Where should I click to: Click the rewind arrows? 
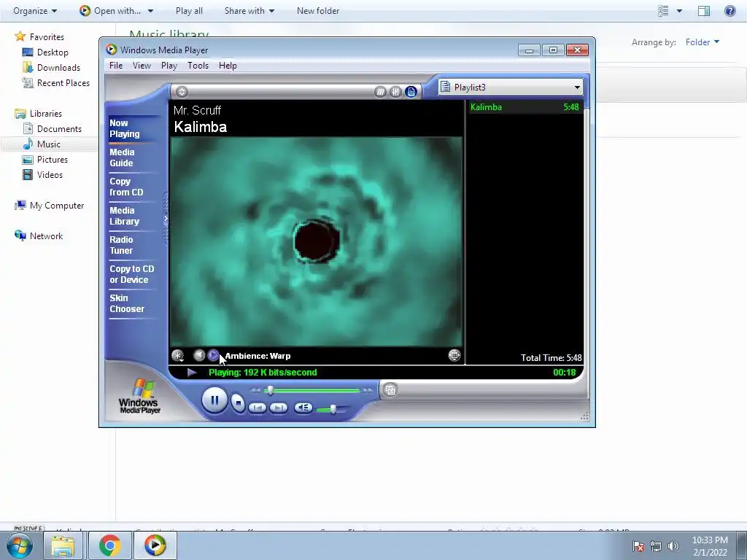click(256, 391)
